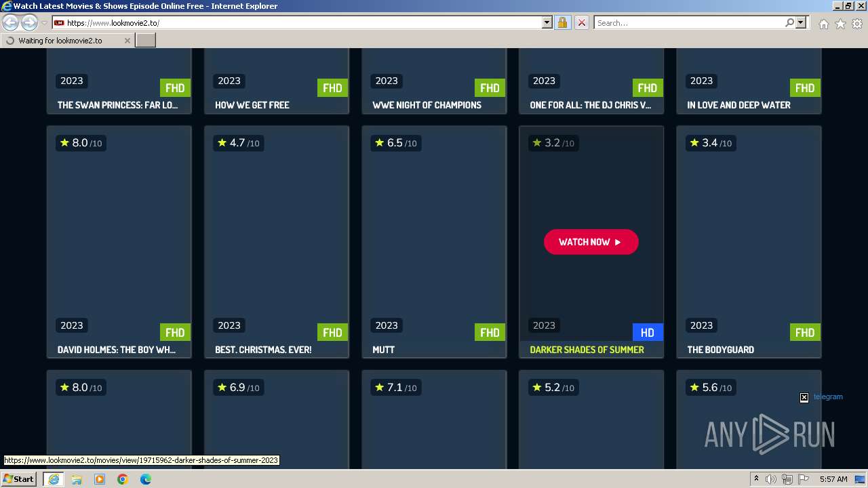868x488 pixels.
Task: Click the volume speaker tray icon
Action: coord(771,479)
